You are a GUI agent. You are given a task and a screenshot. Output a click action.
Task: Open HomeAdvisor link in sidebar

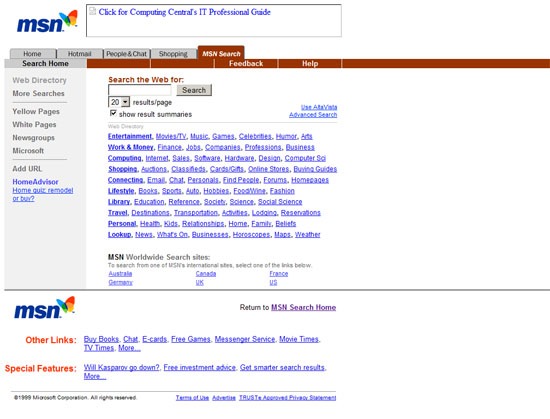[x=35, y=182]
